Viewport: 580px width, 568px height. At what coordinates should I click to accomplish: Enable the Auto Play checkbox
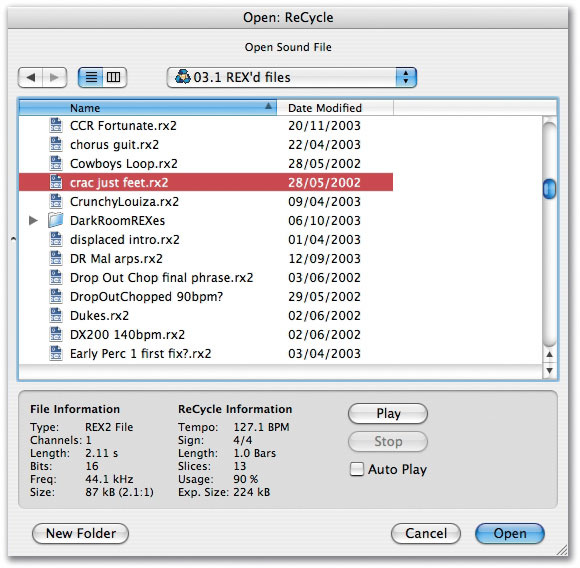pos(357,469)
